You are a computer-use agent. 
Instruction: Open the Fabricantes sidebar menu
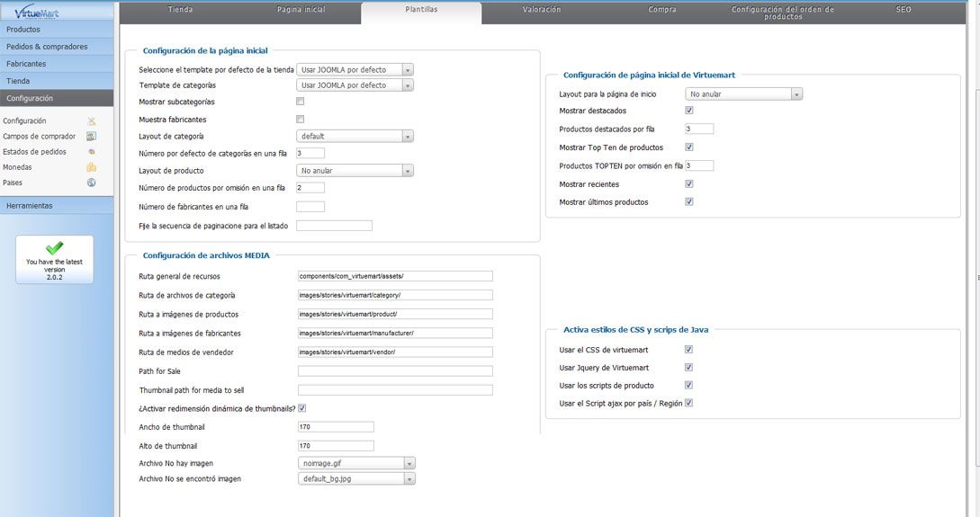coord(57,64)
